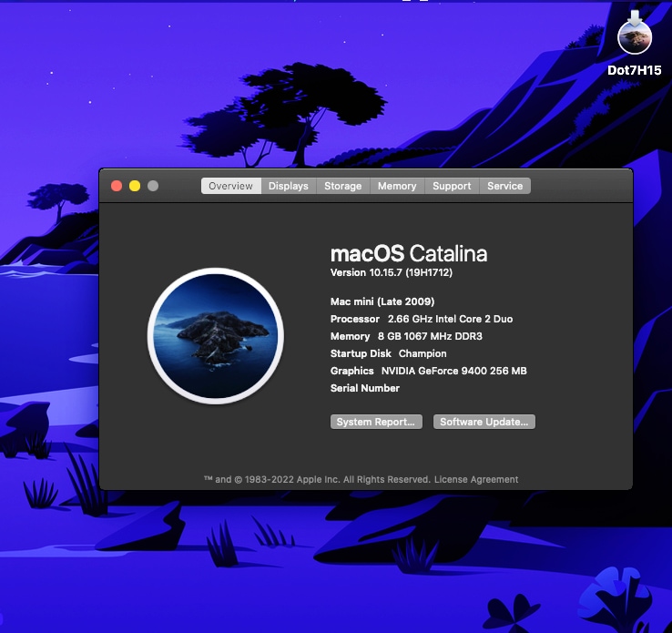
Task: Click the Version 10.15.7 (19H1712) text
Action: (x=392, y=272)
